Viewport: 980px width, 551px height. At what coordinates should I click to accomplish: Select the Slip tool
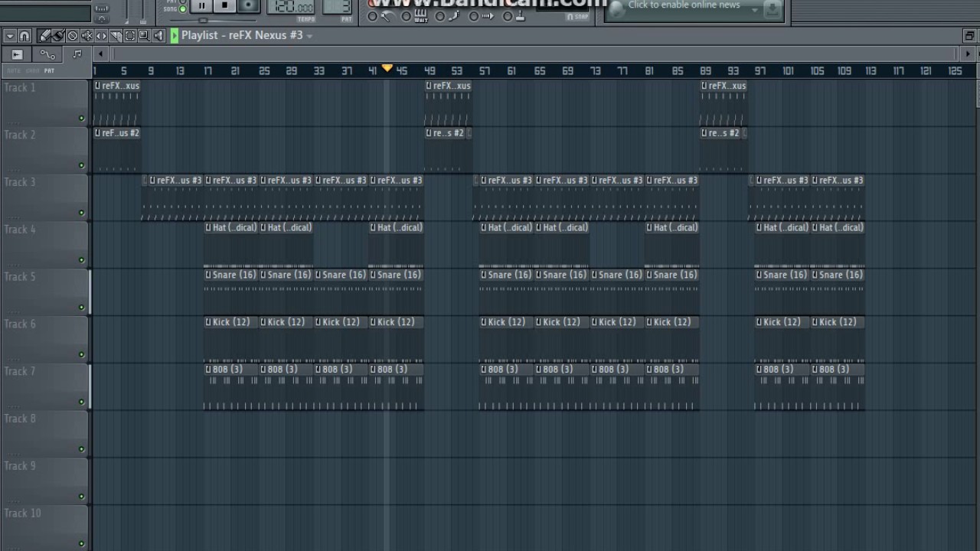pyautogui.click(x=101, y=35)
